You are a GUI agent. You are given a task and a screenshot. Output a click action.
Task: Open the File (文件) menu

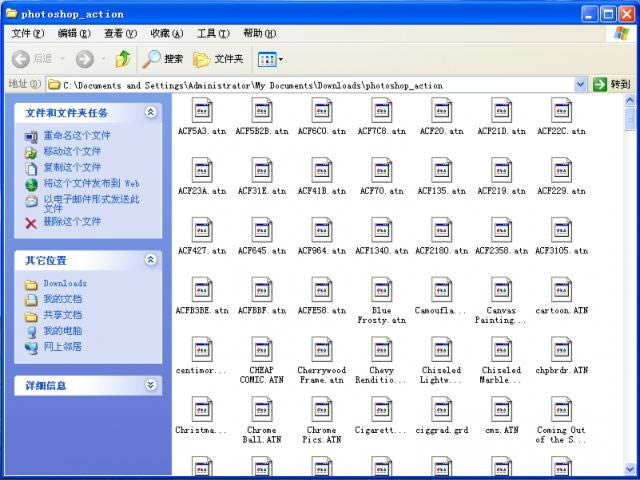pos(28,33)
